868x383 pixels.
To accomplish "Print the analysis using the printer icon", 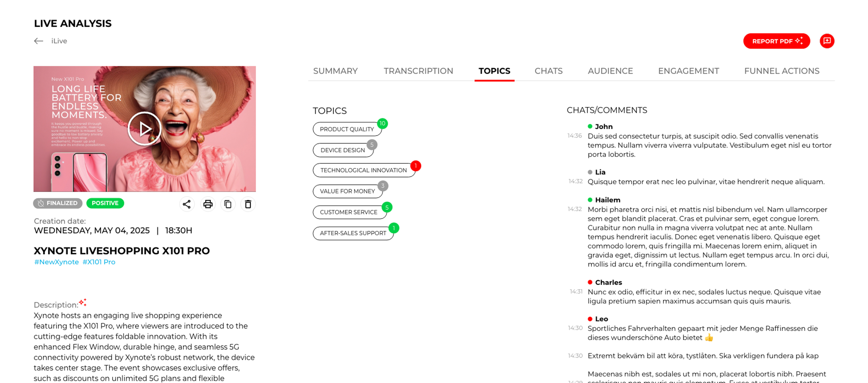I will tap(208, 204).
